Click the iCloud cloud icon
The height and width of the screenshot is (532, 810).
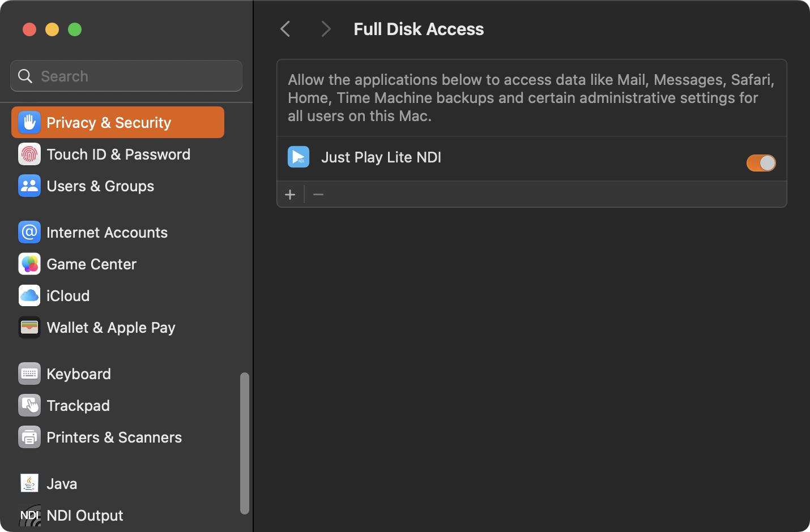click(x=29, y=295)
